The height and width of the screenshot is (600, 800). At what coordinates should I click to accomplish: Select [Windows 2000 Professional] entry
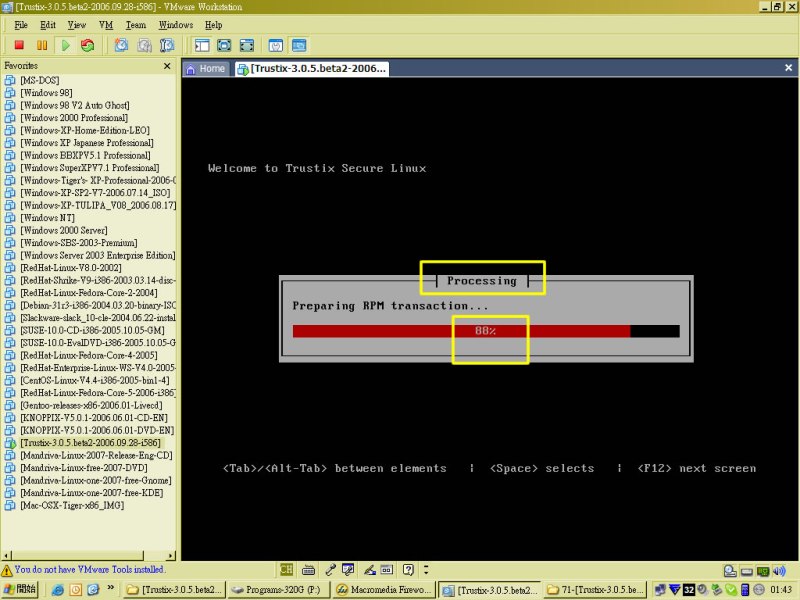coord(74,118)
